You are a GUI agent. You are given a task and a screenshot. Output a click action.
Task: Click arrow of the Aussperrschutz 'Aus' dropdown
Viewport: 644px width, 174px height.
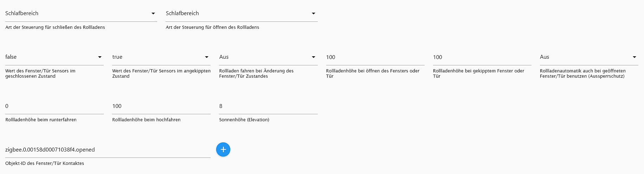[x=635, y=57]
